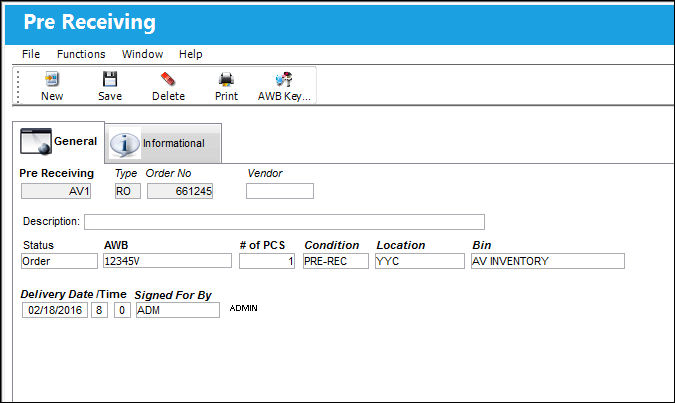Click the ADMIN name text
Screen dimensions: 675x403
[x=243, y=308]
